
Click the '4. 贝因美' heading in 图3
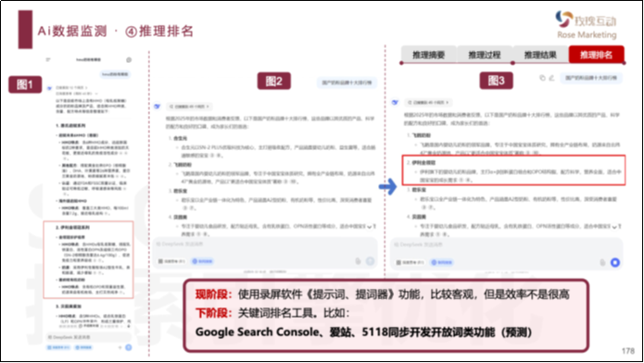pyautogui.click(x=416, y=217)
